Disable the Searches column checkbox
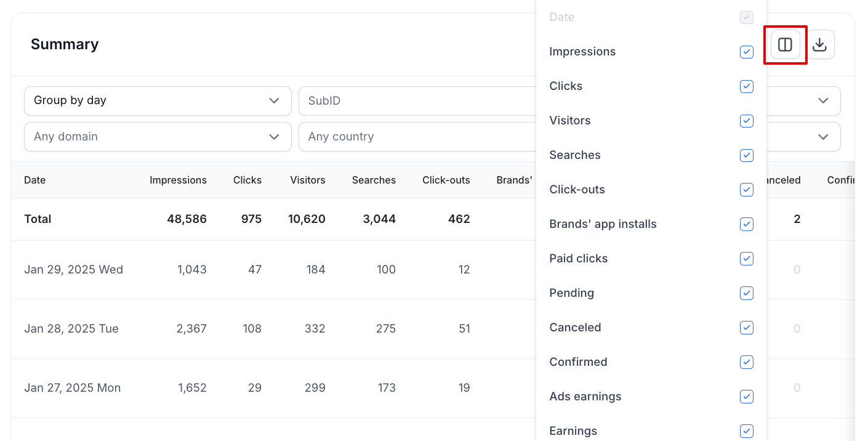The image size is (868, 441). click(746, 155)
